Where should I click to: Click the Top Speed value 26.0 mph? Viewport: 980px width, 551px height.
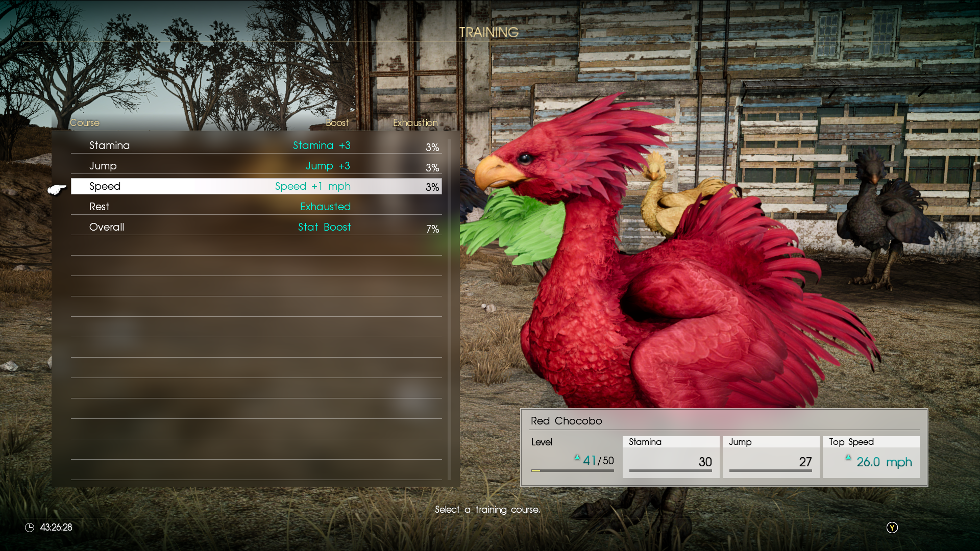point(884,462)
